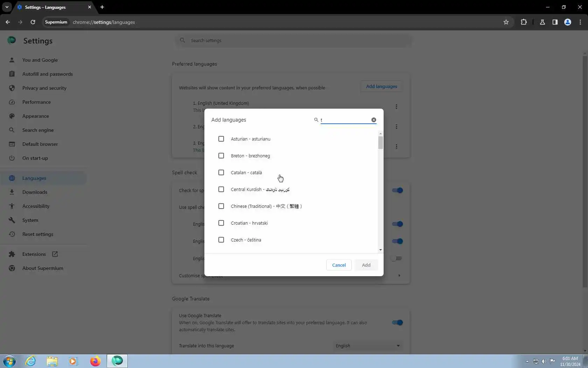Open Performance settings section
Image resolution: width=588 pixels, height=368 pixels.
pos(36,102)
